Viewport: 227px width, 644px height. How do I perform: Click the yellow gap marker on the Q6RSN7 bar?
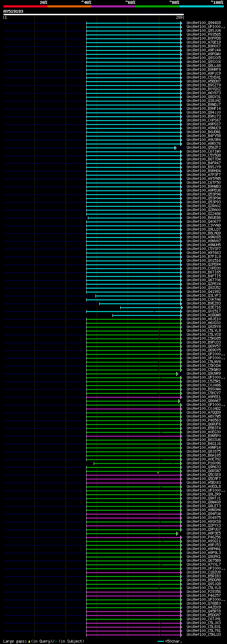click(158, 472)
